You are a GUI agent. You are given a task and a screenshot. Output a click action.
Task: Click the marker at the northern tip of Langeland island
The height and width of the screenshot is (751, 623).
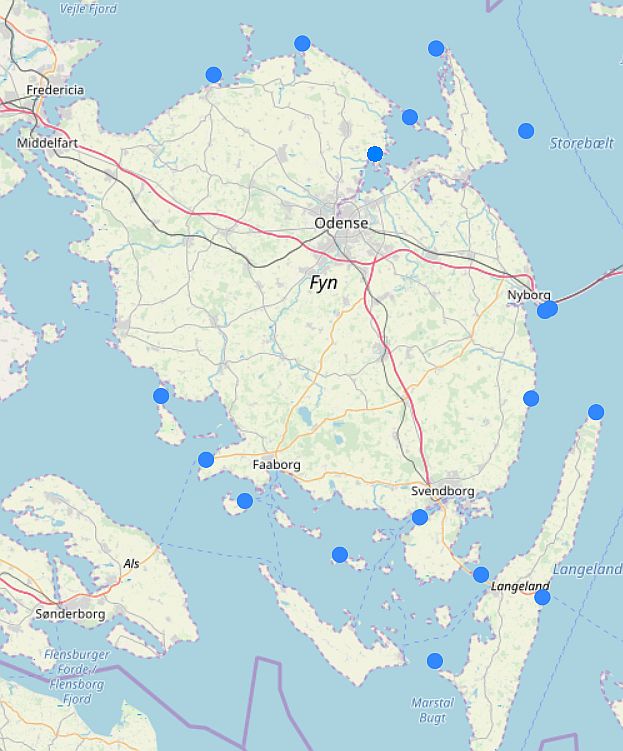(596, 411)
